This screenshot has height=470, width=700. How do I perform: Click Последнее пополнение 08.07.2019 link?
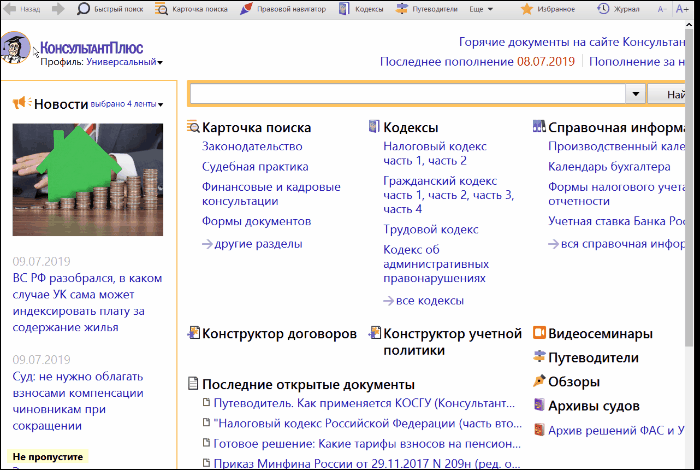pos(477,62)
